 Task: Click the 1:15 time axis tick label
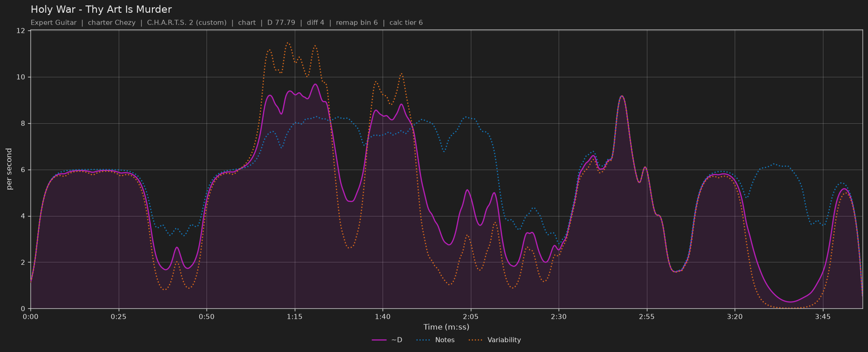[x=295, y=317]
